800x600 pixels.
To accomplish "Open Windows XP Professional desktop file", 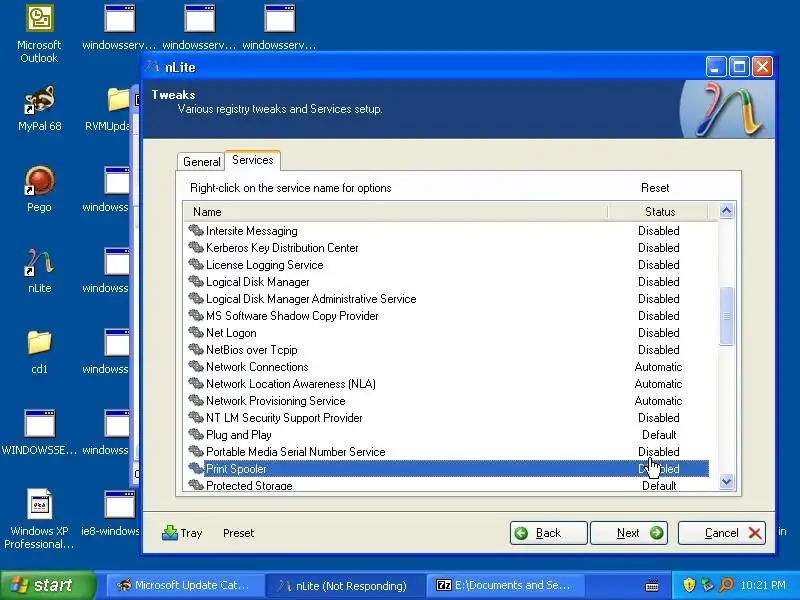I will pyautogui.click(x=39, y=519).
